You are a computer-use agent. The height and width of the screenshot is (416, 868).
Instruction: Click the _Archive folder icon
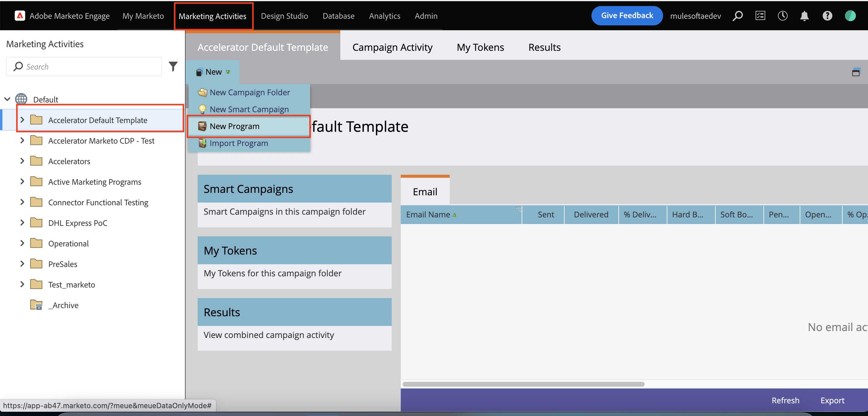36,305
